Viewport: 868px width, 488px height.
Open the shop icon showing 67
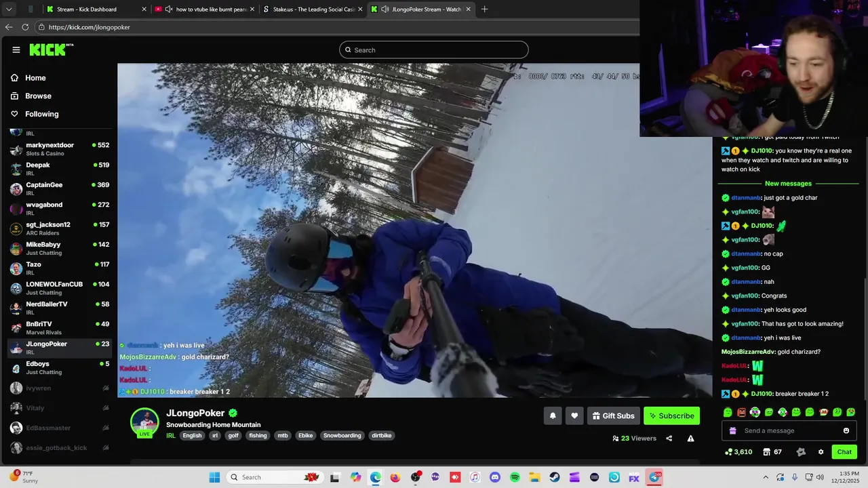click(767, 452)
